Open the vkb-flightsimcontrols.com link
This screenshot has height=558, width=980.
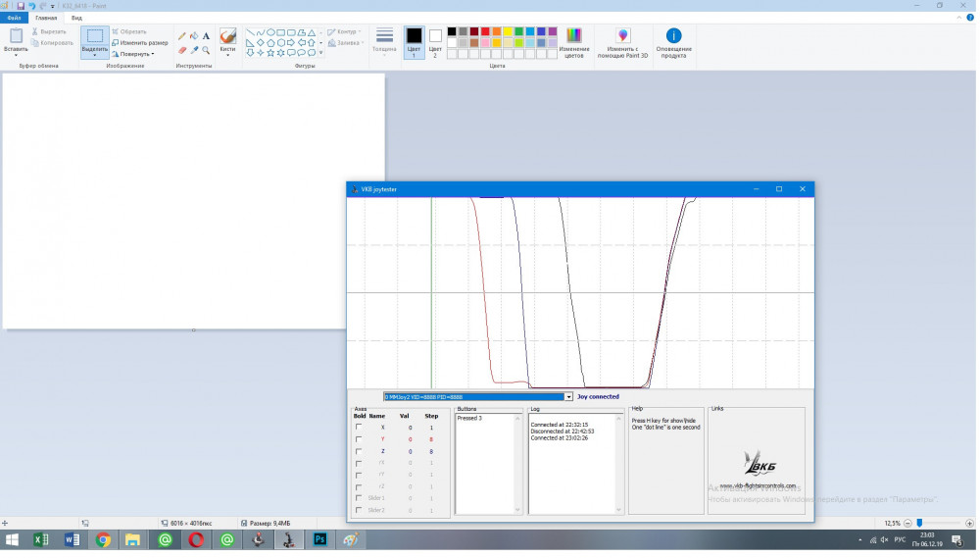759,485
